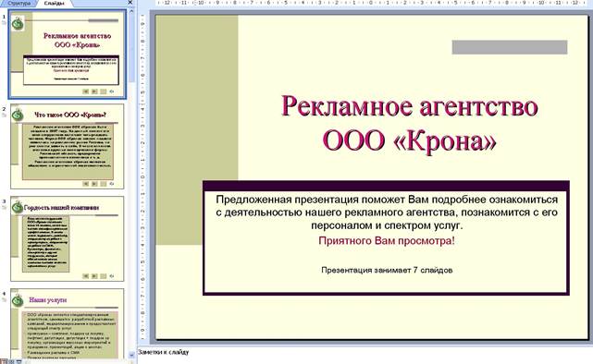
Task: Click the «Приятного Вам просмотра!» text line
Action: pyautogui.click(x=387, y=240)
